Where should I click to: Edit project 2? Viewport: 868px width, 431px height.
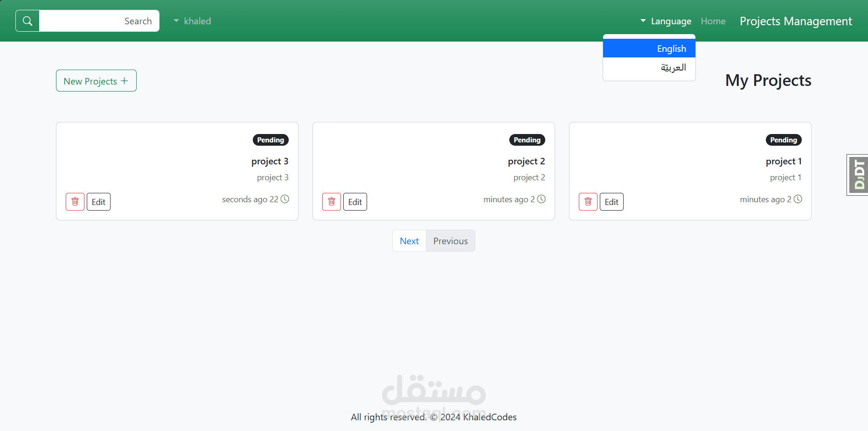pyautogui.click(x=355, y=202)
